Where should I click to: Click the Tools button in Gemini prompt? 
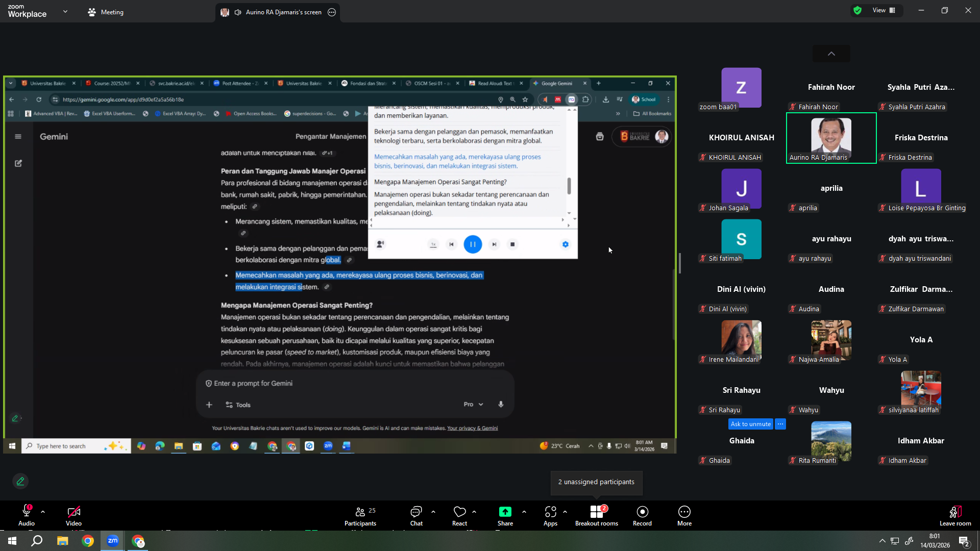pyautogui.click(x=238, y=405)
